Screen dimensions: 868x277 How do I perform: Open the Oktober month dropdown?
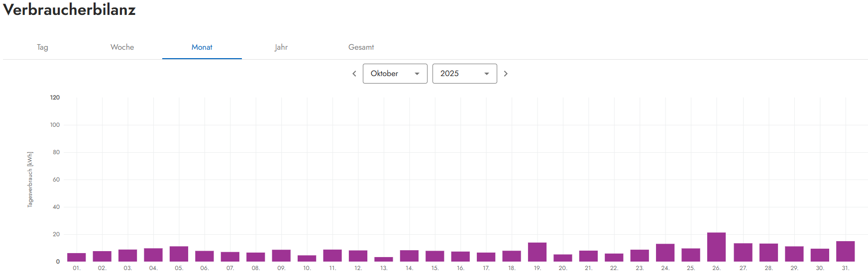point(395,74)
